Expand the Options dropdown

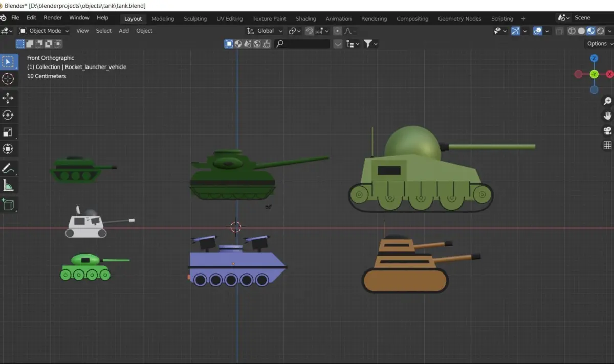599,44
